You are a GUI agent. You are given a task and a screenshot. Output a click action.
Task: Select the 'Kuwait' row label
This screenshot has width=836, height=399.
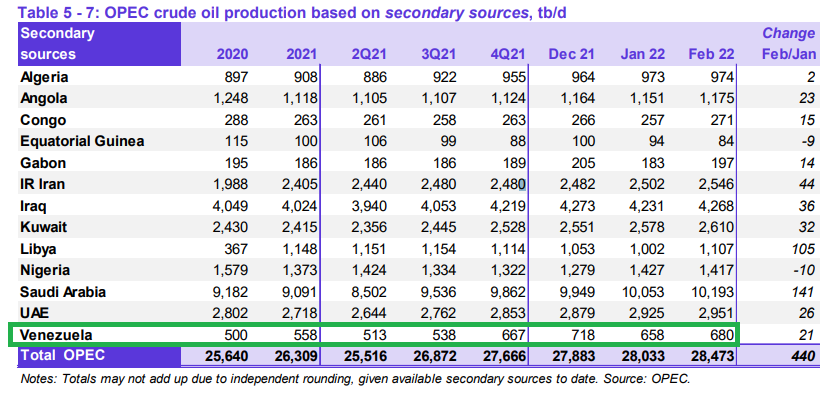pyautogui.click(x=44, y=227)
